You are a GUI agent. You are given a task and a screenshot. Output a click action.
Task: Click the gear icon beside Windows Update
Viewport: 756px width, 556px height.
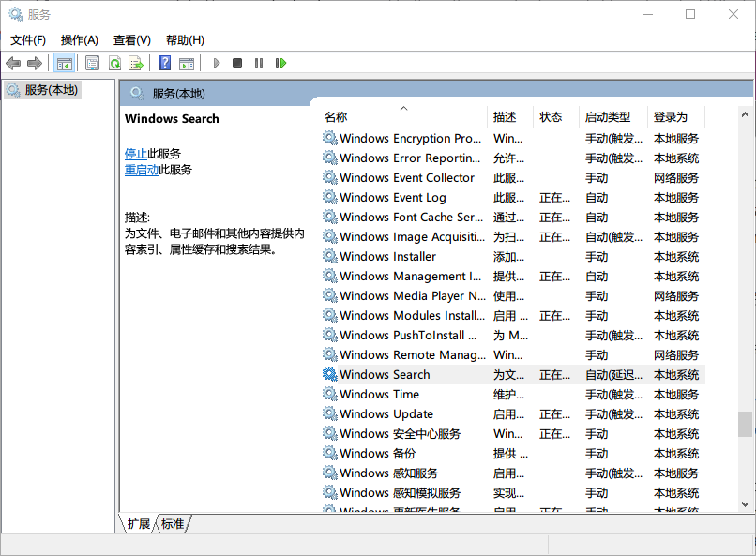point(330,413)
